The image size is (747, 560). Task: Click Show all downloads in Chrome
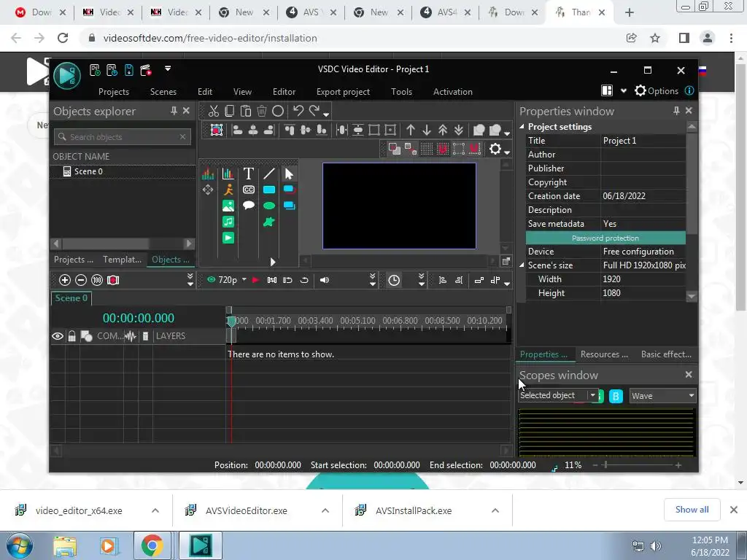[692, 510]
